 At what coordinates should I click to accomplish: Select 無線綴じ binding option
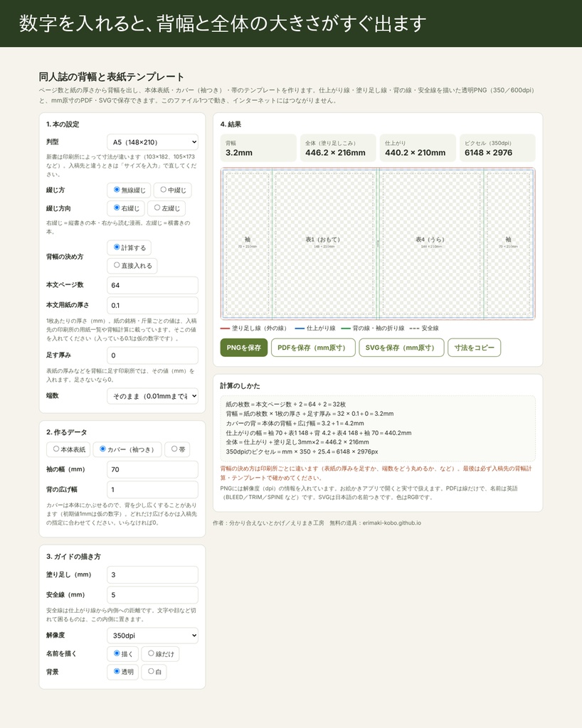[129, 190]
